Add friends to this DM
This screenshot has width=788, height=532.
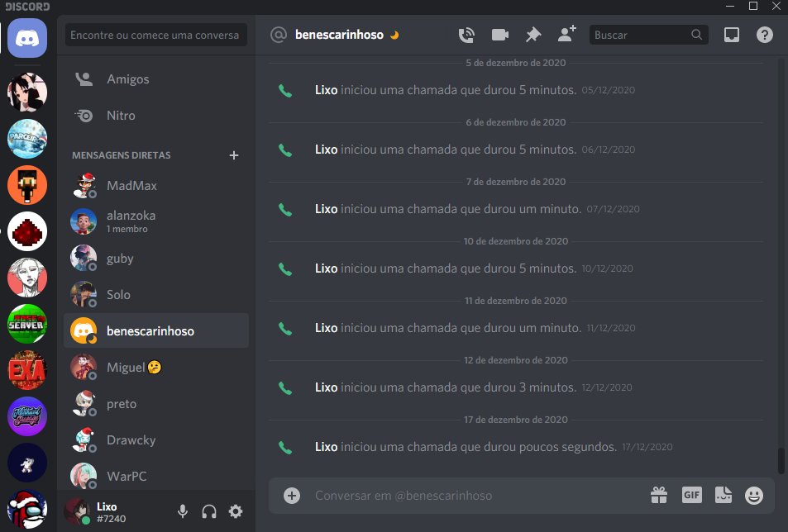567,34
